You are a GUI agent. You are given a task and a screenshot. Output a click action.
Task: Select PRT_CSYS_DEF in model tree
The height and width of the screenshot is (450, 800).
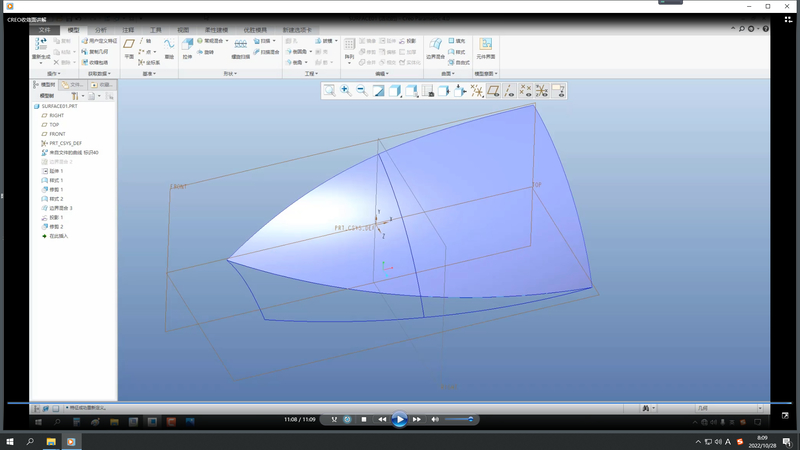pyautogui.click(x=62, y=143)
